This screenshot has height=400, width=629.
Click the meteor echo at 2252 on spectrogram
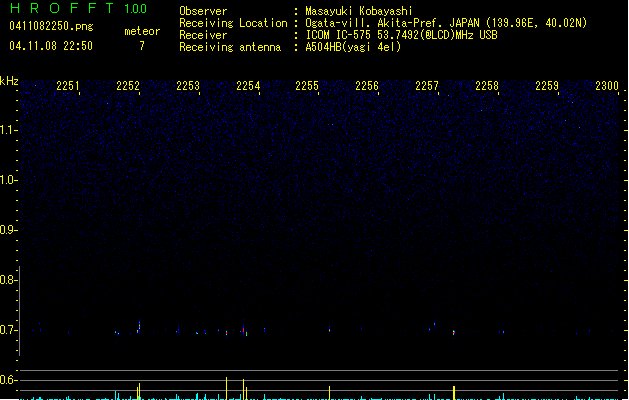139,326
